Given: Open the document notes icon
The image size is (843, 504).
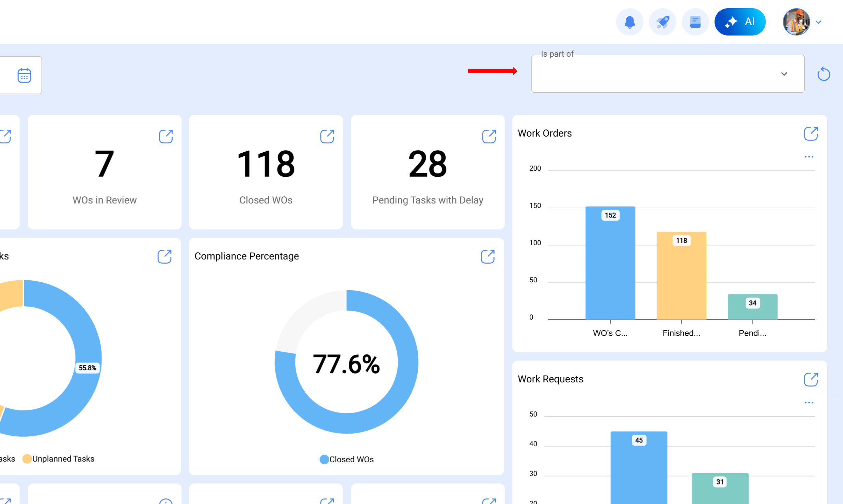Looking at the screenshot, I should click(x=695, y=22).
